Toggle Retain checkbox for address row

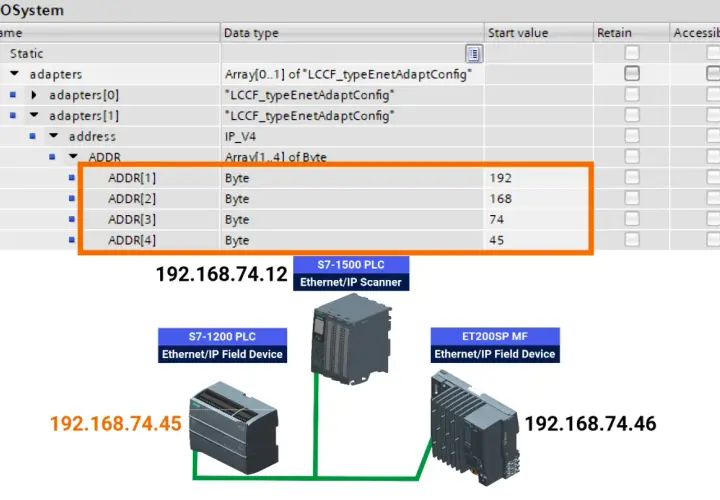[632, 135]
